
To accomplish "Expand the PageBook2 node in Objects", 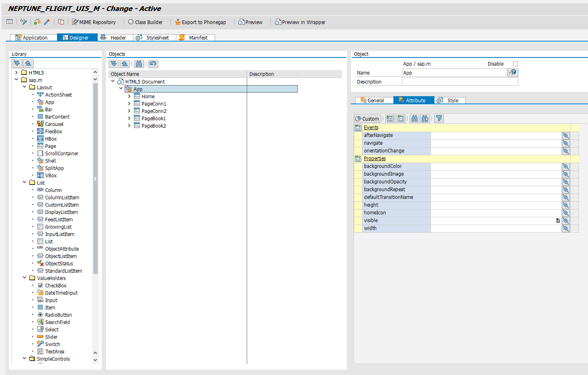I will point(129,126).
